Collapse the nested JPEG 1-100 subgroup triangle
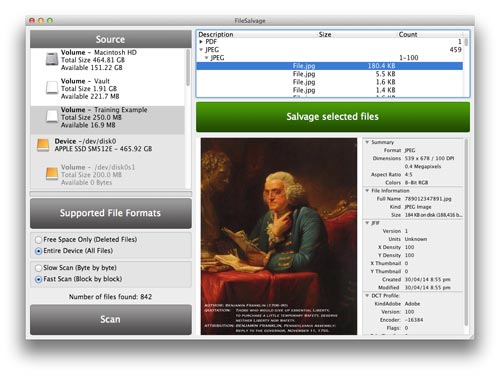This screenshot has width=500, height=375. 206,58
